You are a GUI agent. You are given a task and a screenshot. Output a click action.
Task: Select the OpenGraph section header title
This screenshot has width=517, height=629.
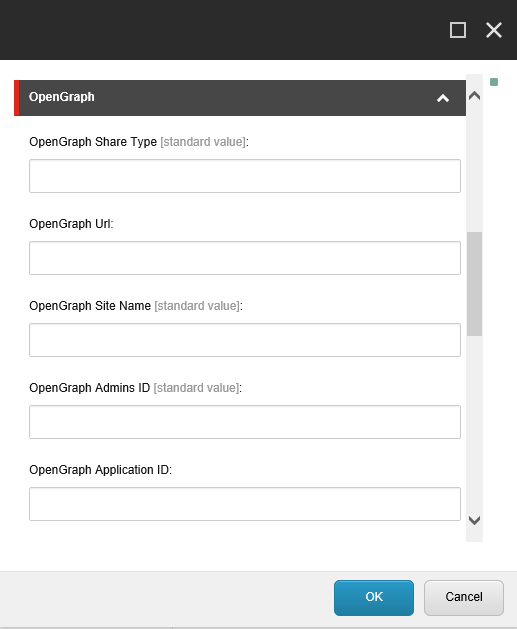pyautogui.click(x=62, y=97)
